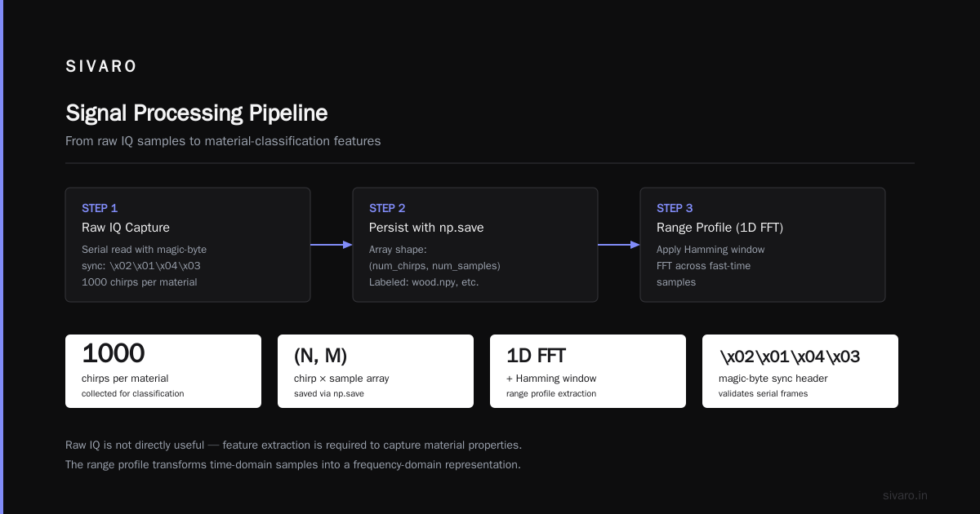Click the 'STEP 1' label
Image resolution: width=980 pixels, height=514 pixels.
pyautogui.click(x=100, y=208)
